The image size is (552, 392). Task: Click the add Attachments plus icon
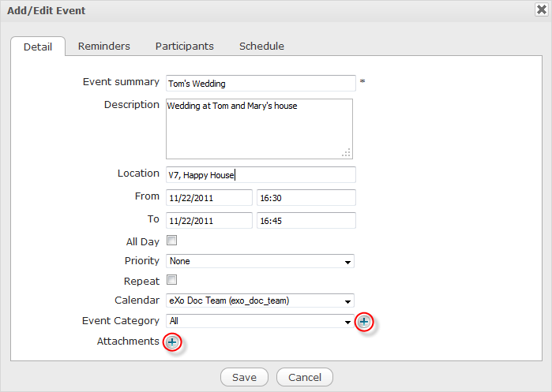click(172, 342)
